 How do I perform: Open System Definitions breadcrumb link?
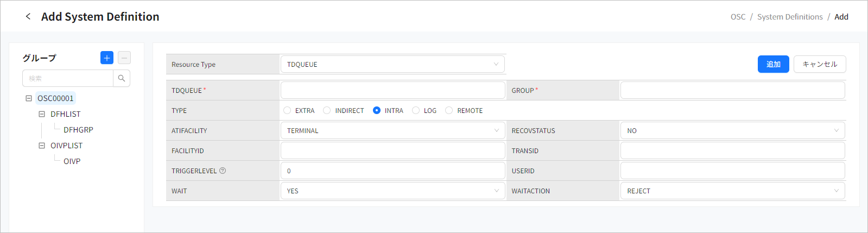(790, 17)
